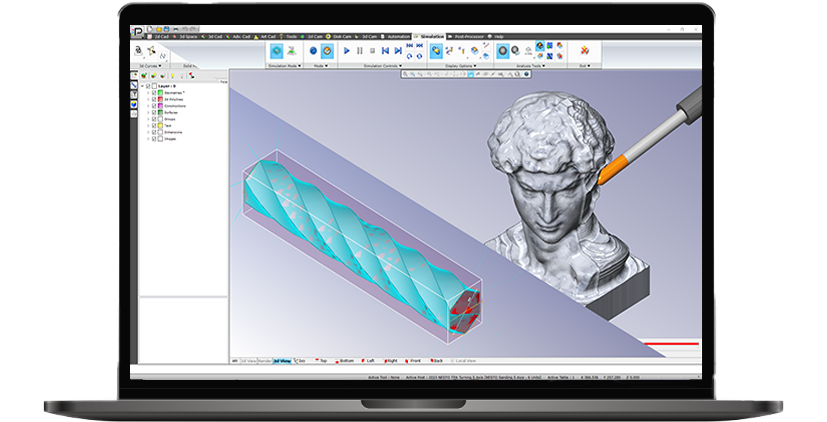The height and width of the screenshot is (422, 827).
Task: Stop the simulation with the square button
Action: tap(372, 51)
